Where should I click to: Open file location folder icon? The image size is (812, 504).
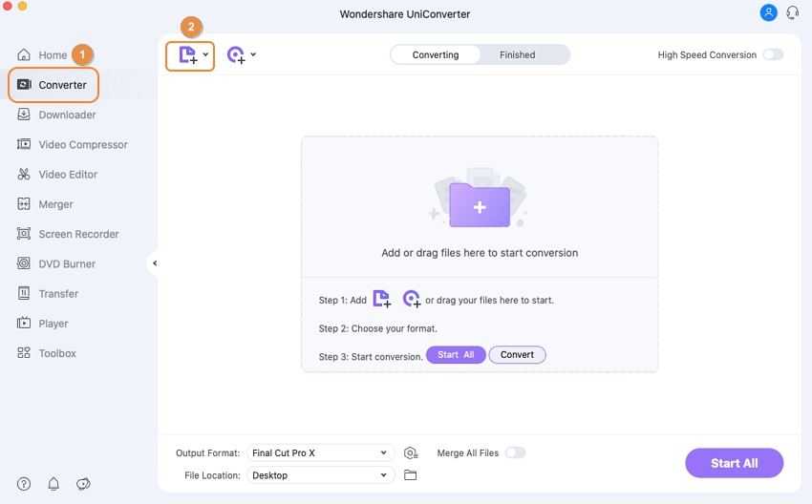pos(411,475)
